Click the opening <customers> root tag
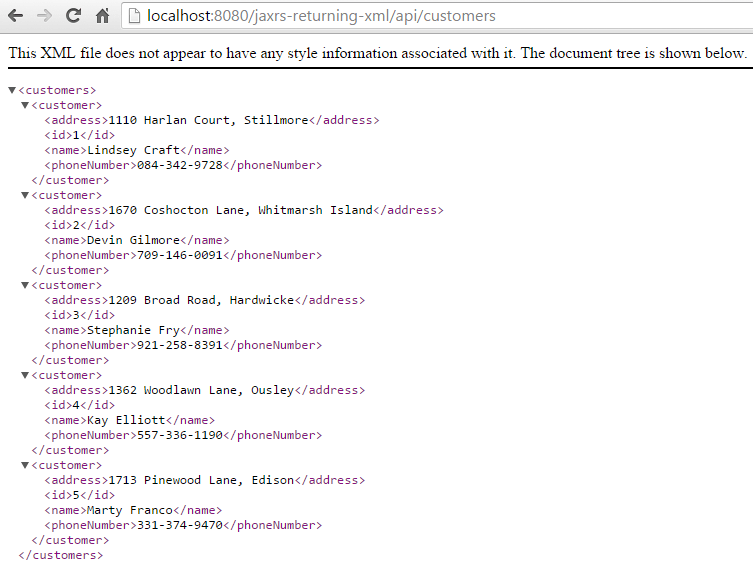The image size is (753, 584). pos(57,90)
